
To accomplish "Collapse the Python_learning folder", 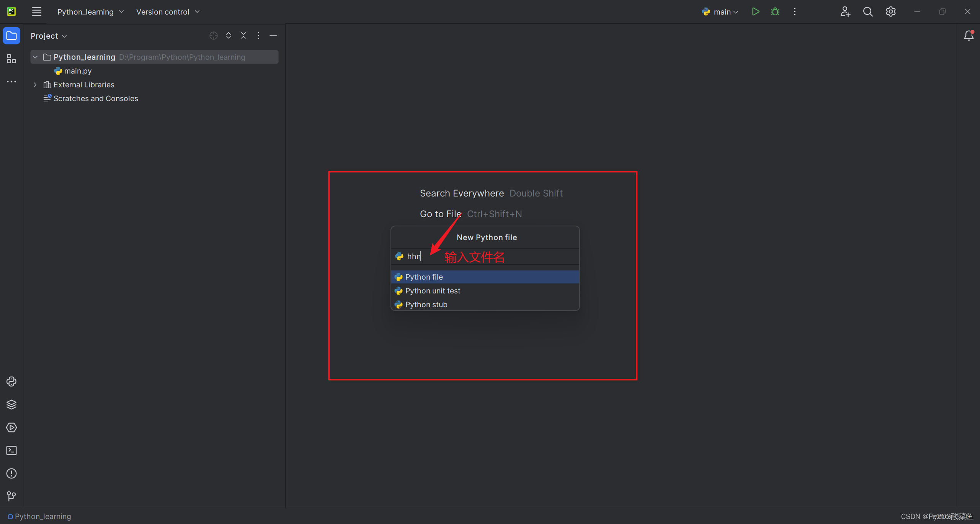I will coord(35,57).
